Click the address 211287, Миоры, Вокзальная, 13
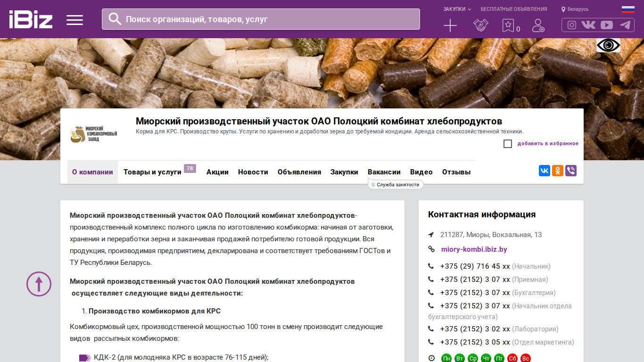Screen dimensions: 644x362 pyautogui.click(x=491, y=235)
